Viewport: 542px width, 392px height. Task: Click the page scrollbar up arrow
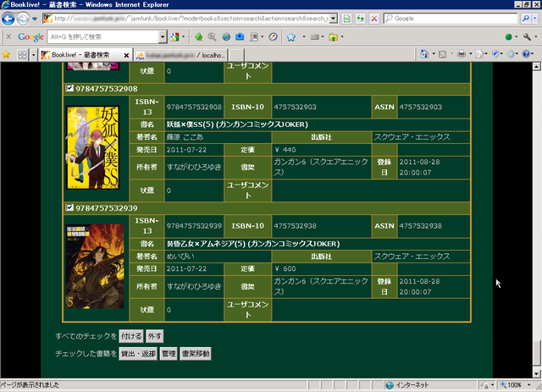tap(536, 66)
